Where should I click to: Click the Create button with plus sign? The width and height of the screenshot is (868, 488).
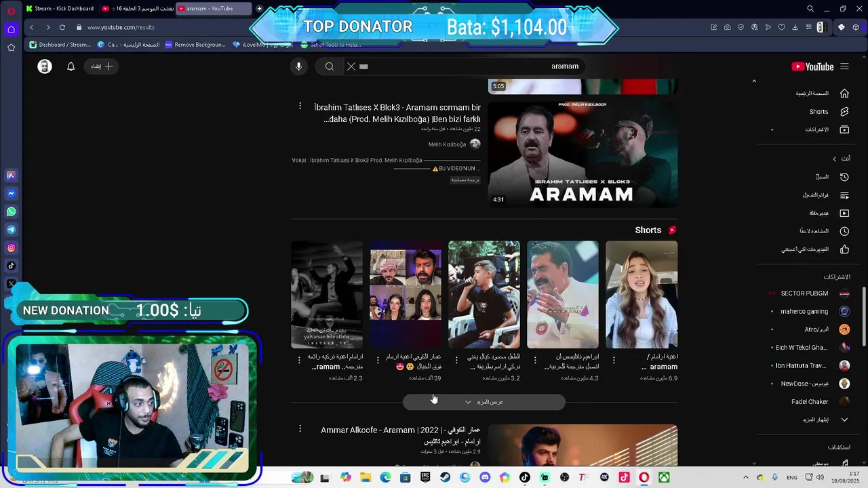point(102,66)
